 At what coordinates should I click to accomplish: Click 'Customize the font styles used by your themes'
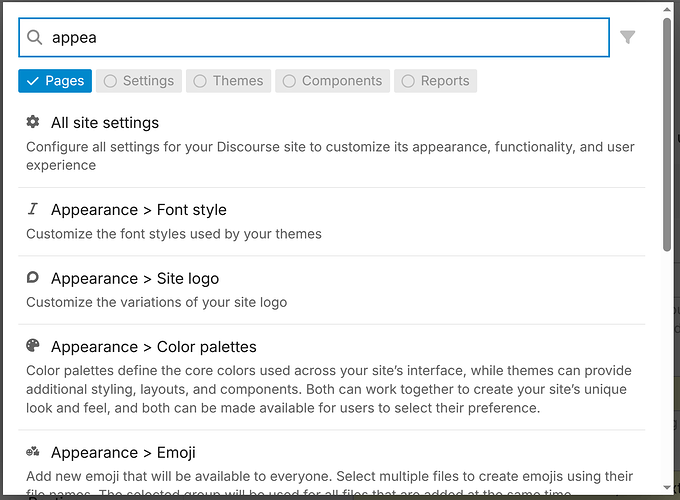coord(174,234)
